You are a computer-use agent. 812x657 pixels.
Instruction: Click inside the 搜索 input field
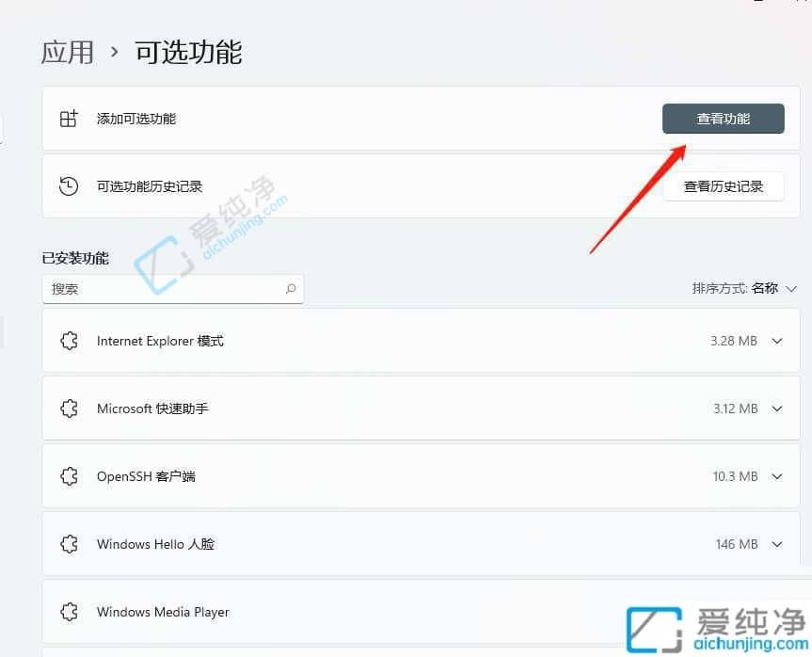click(172, 289)
